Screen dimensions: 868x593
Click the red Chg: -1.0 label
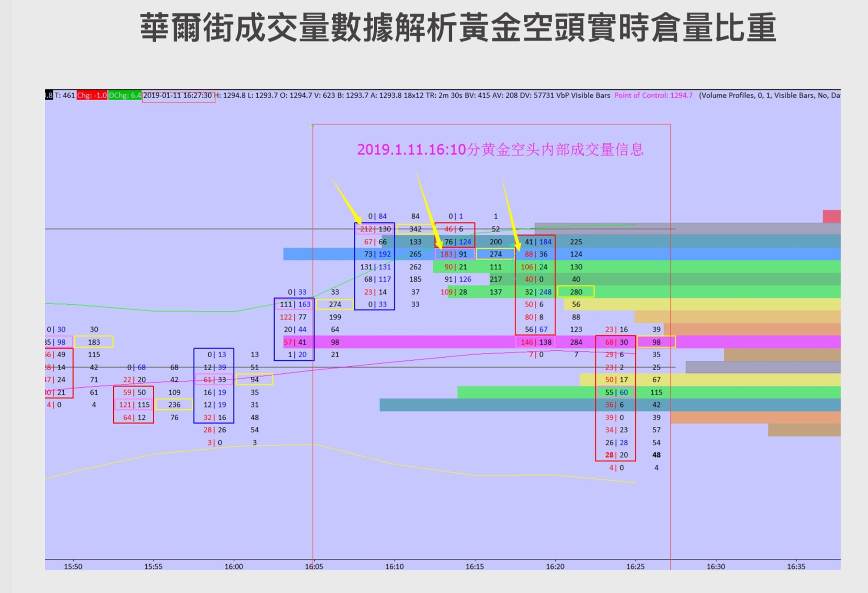tap(92, 96)
